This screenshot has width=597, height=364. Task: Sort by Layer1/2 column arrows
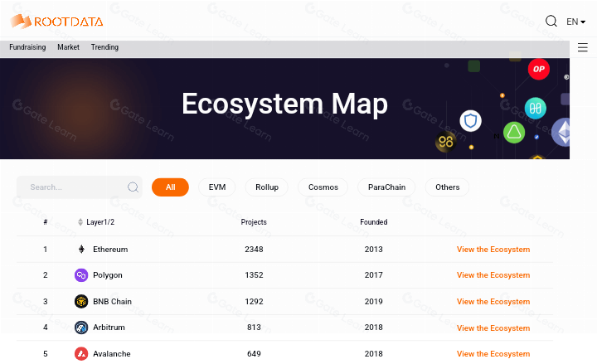pyautogui.click(x=80, y=222)
